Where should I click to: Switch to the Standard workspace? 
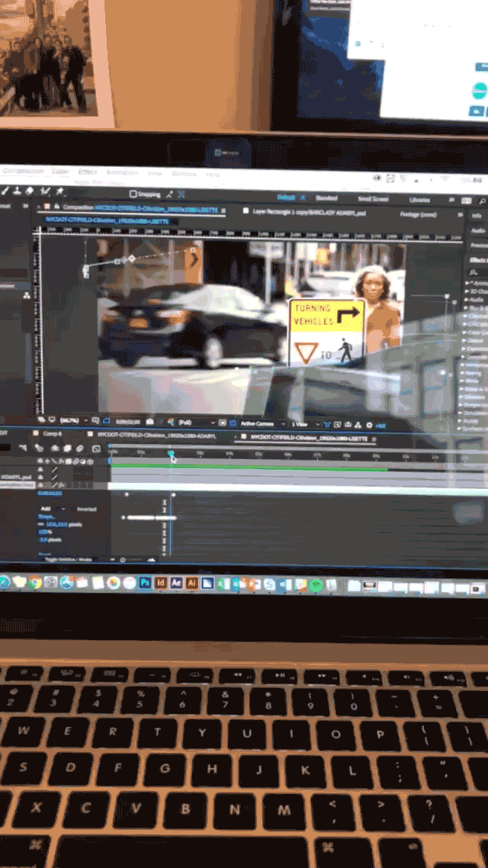[x=326, y=198]
